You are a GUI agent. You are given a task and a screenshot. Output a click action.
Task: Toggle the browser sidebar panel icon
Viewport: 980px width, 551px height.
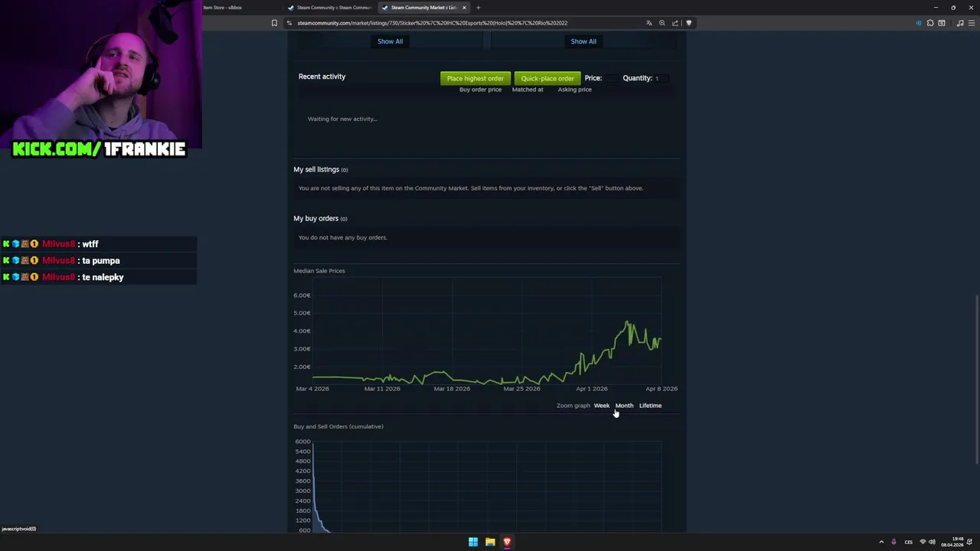click(942, 23)
